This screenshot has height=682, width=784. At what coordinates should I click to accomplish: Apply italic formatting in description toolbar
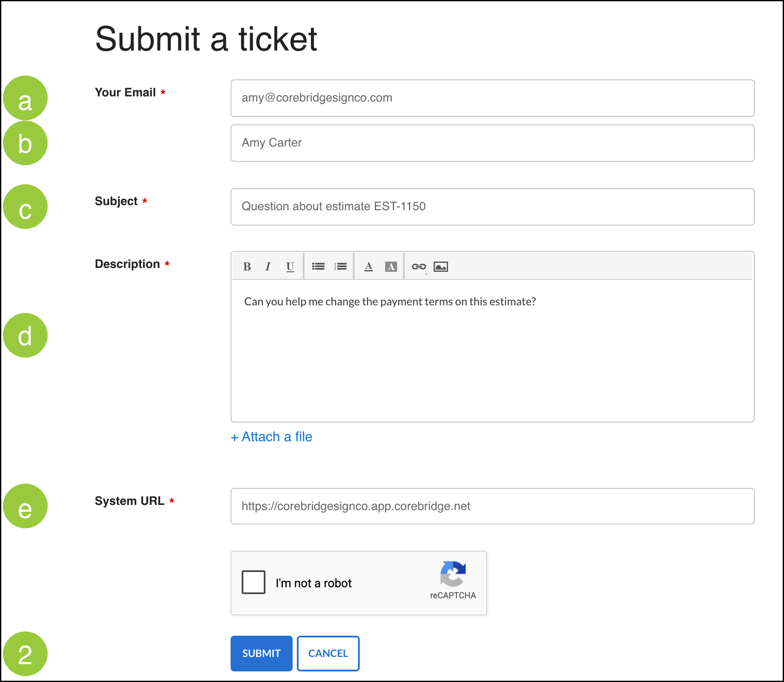point(268,267)
